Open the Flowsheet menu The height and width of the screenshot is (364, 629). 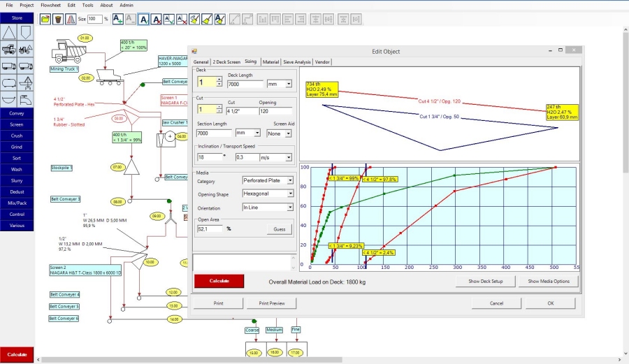coord(50,5)
